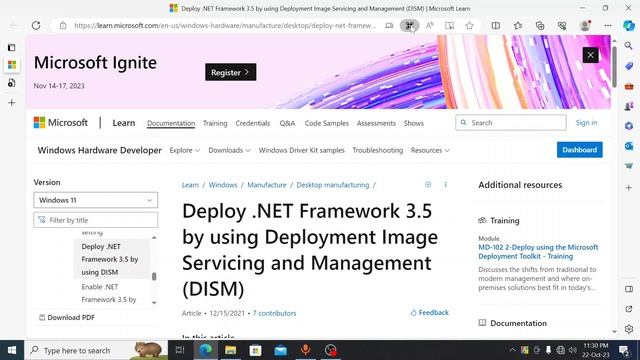This screenshot has width=640, height=360.
Task: Open sidebar Tools briefcase icon
Action: pyautogui.click(x=629, y=86)
